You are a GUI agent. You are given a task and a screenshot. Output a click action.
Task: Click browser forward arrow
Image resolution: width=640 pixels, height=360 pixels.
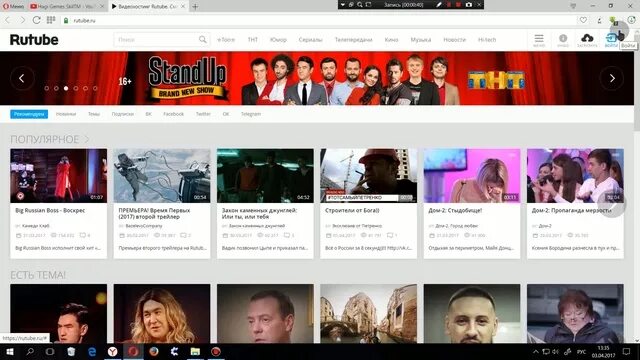pyautogui.click(x=22, y=20)
